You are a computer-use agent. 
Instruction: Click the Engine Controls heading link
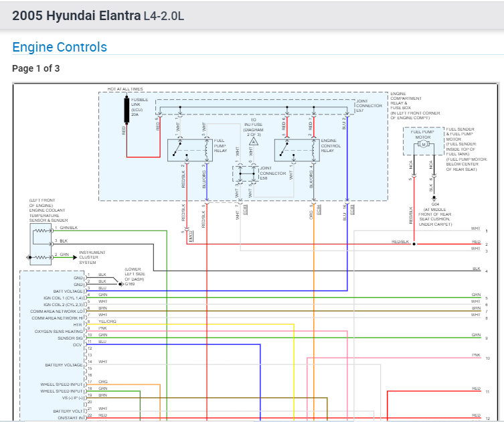coord(60,47)
